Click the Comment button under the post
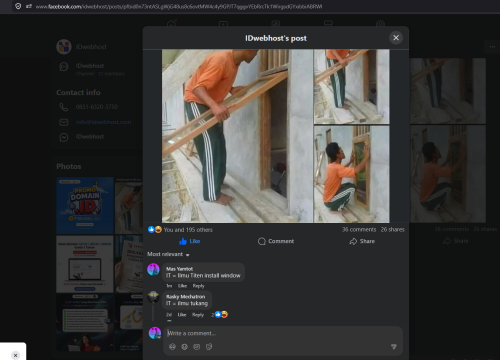This screenshot has width=500, height=360. (x=276, y=241)
